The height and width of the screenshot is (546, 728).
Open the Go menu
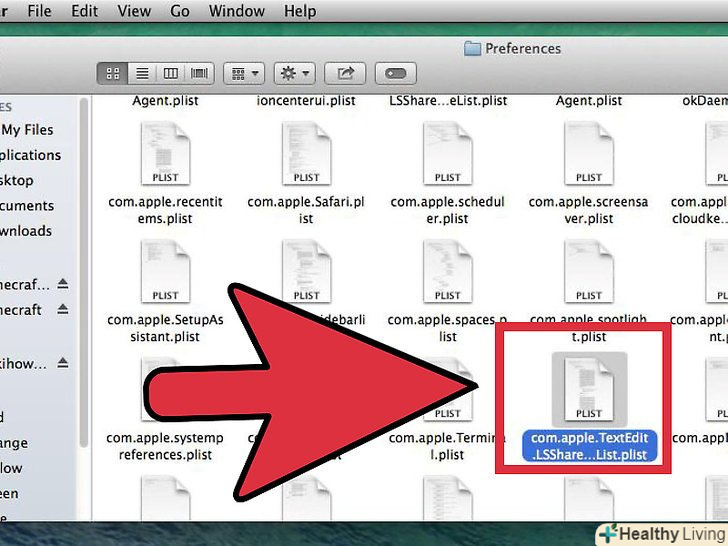pyautogui.click(x=180, y=11)
